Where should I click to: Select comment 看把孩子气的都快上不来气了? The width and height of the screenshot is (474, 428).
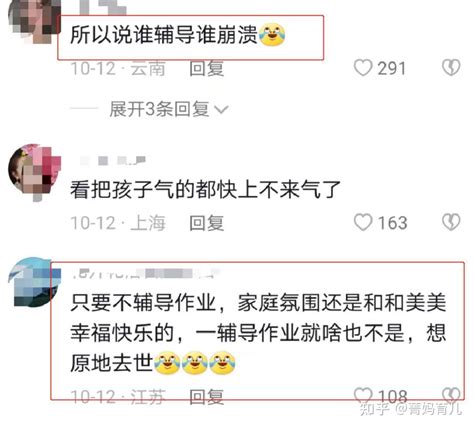[205, 189]
